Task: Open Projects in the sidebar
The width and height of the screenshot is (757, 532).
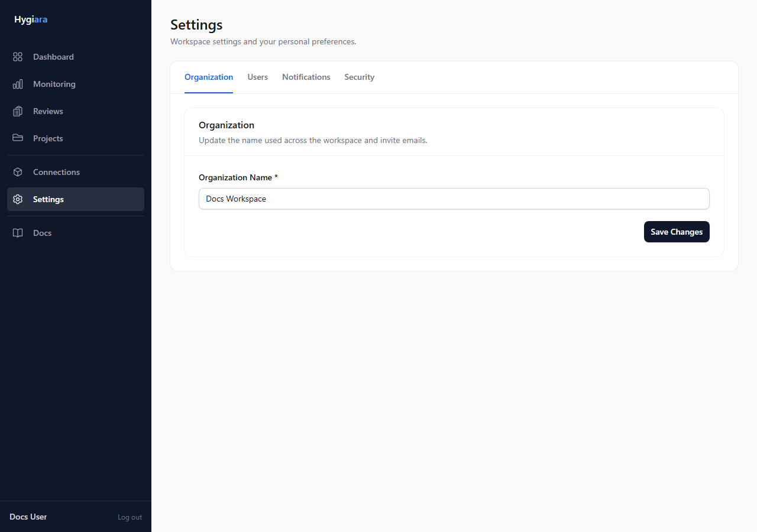Action: (48, 138)
